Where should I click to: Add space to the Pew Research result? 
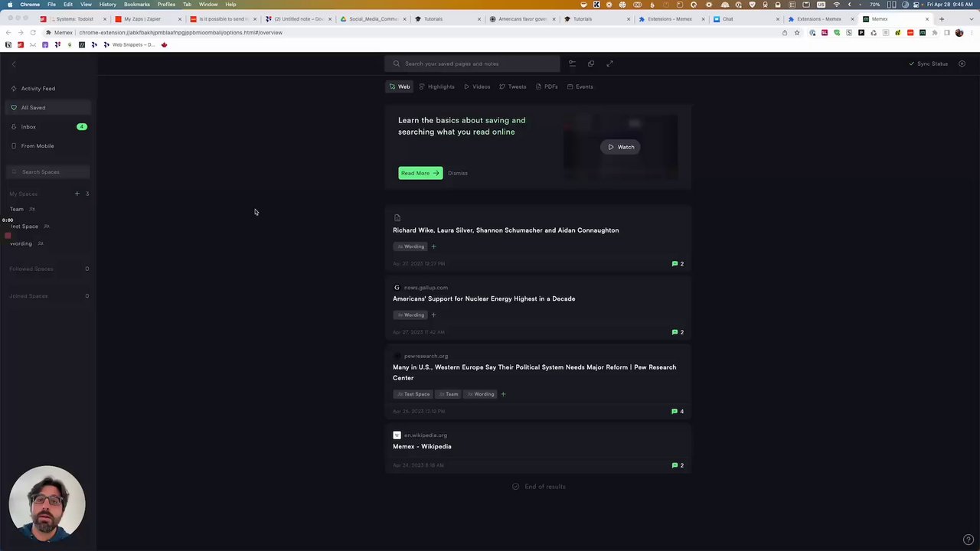[x=503, y=394]
